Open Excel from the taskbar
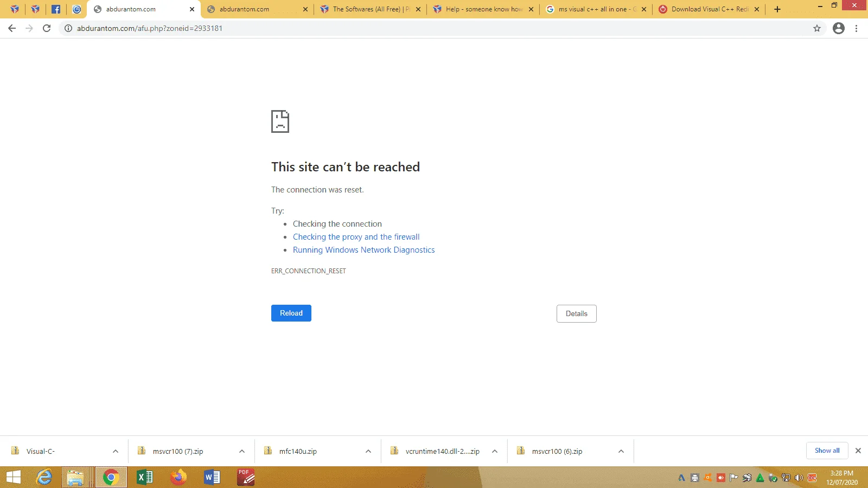Image resolution: width=868 pixels, height=488 pixels. coord(145,477)
